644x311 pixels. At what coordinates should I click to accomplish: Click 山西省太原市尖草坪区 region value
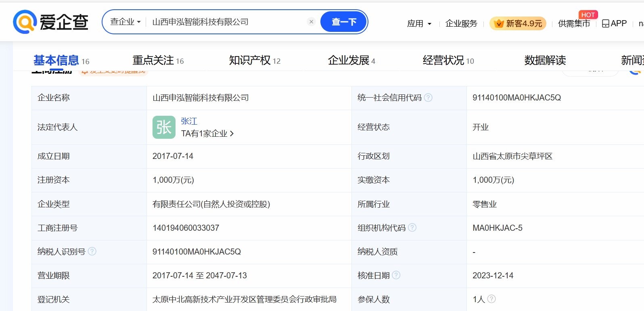click(x=512, y=156)
